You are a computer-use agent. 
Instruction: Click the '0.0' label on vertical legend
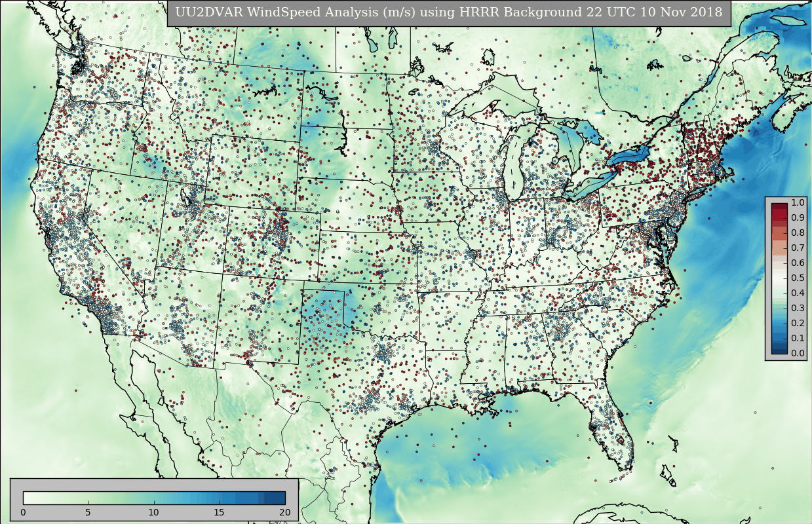[798, 354]
